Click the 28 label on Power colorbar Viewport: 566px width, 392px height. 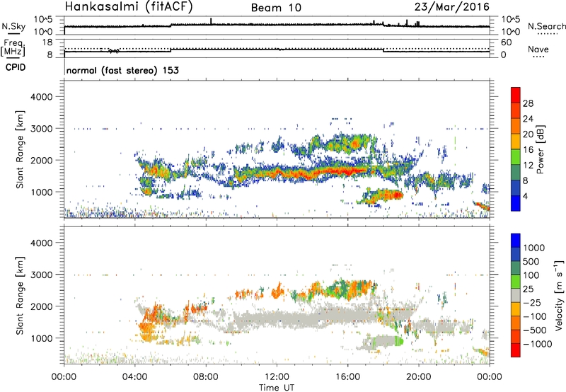click(x=528, y=103)
